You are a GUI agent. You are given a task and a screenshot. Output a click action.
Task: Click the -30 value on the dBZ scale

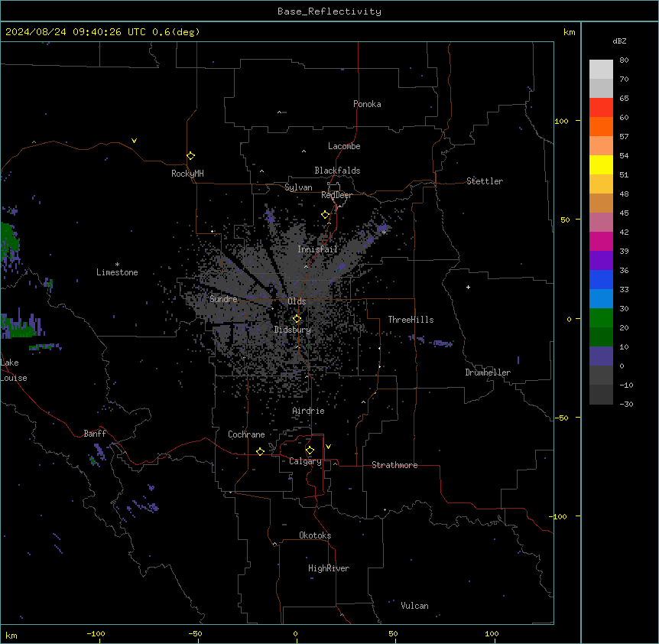626,404
